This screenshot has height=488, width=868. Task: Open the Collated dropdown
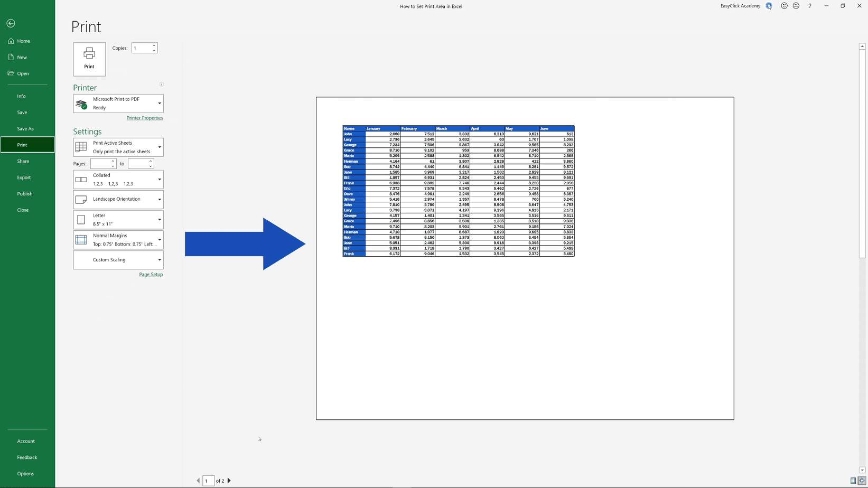[x=160, y=179]
